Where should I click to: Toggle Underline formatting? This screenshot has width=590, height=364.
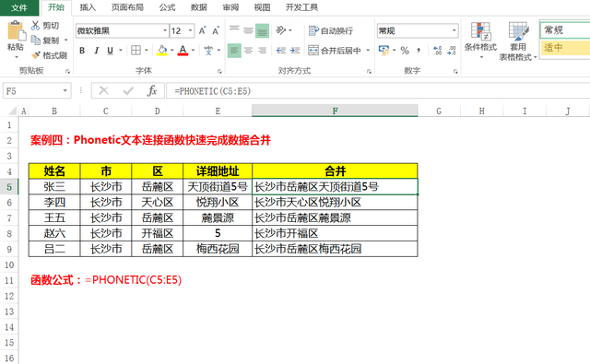110,51
